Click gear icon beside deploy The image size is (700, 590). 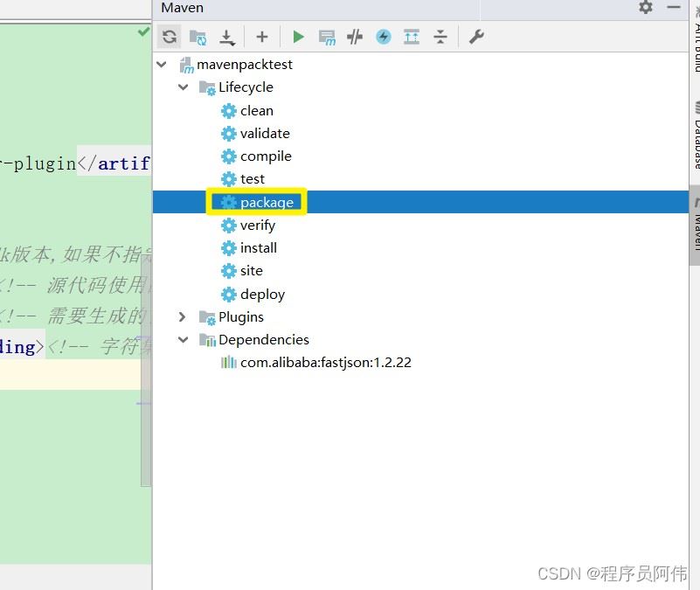229,295
